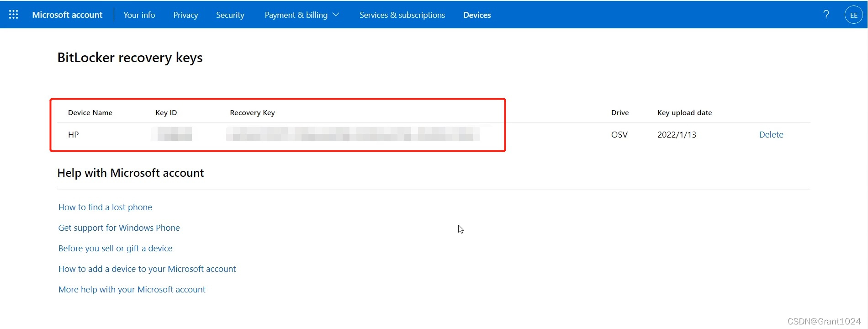868x329 pixels.
Task: Delete the HP recovery key
Action: [x=771, y=134]
